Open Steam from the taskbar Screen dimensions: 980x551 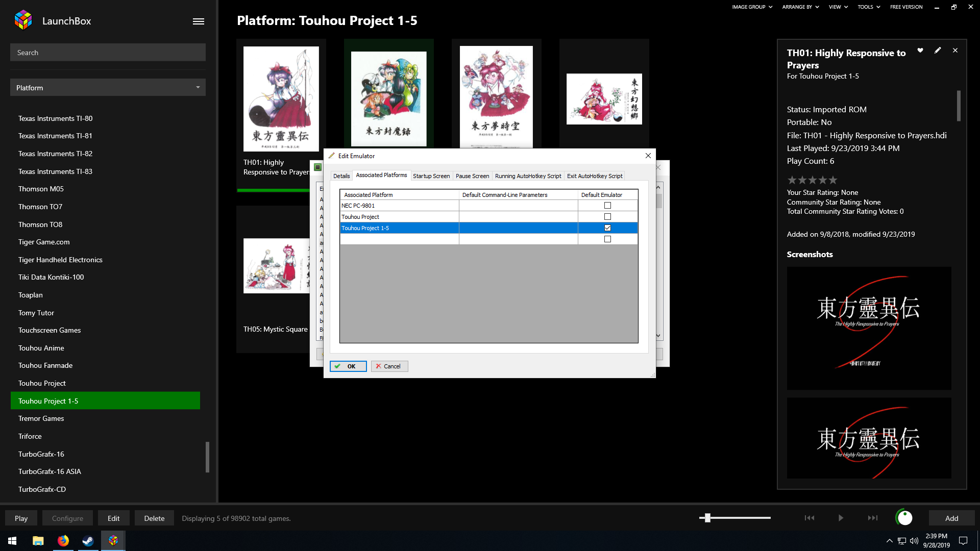pos(88,541)
